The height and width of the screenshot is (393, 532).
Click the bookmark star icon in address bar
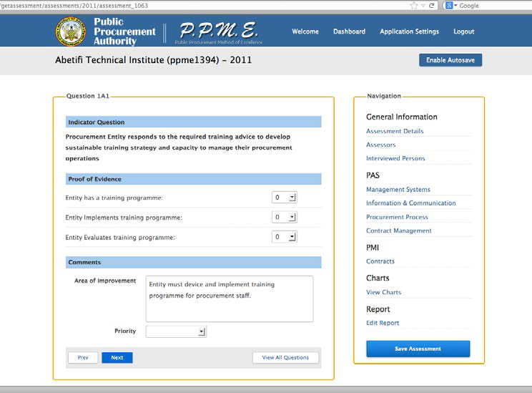click(413, 6)
